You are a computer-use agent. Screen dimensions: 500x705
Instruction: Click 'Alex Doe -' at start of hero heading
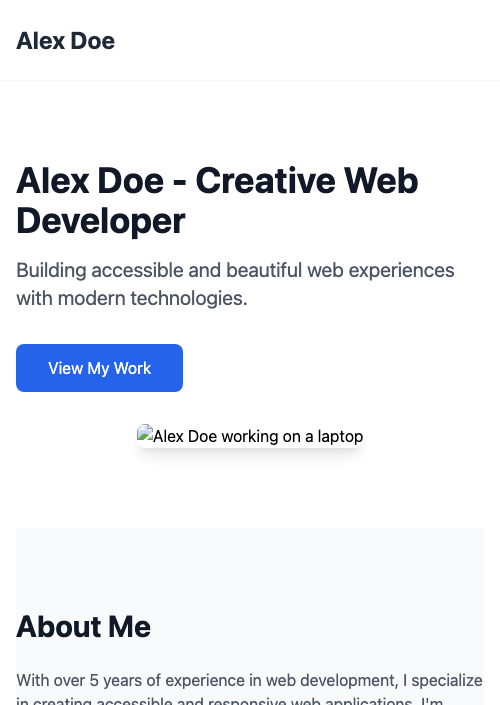coord(101,181)
